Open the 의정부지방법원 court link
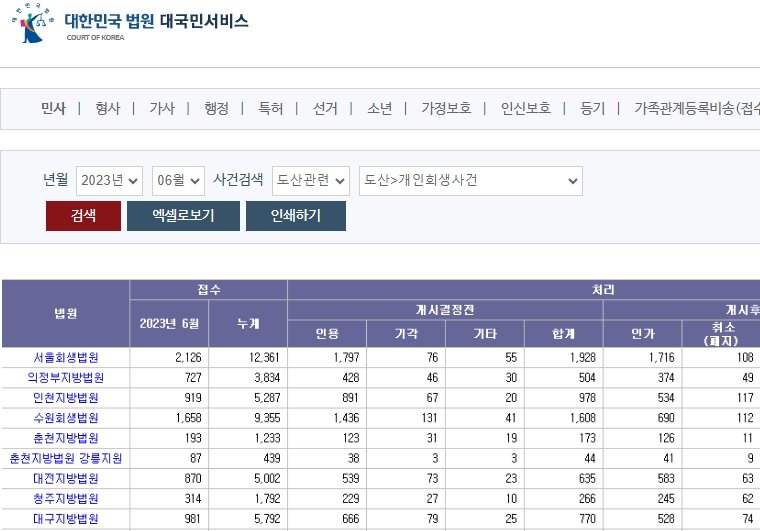760x531 pixels. [x=66, y=377]
